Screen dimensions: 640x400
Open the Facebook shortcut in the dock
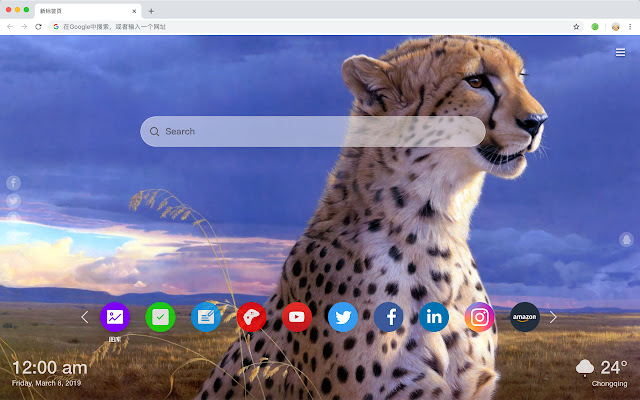click(x=389, y=317)
